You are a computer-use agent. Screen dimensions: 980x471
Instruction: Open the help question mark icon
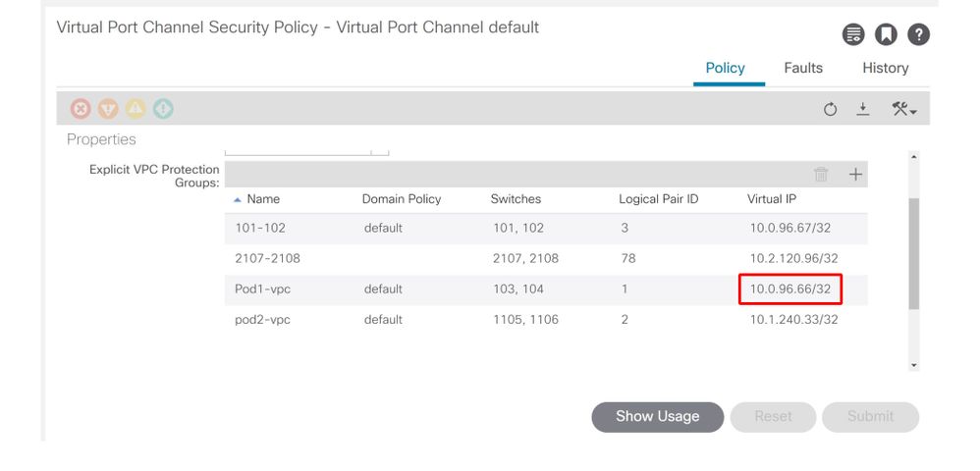coord(919,34)
